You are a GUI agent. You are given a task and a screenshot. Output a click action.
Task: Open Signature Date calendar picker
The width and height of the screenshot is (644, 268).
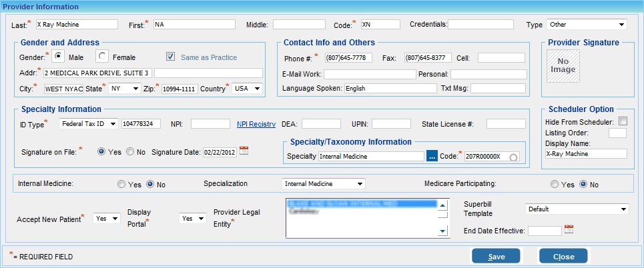pos(244,151)
